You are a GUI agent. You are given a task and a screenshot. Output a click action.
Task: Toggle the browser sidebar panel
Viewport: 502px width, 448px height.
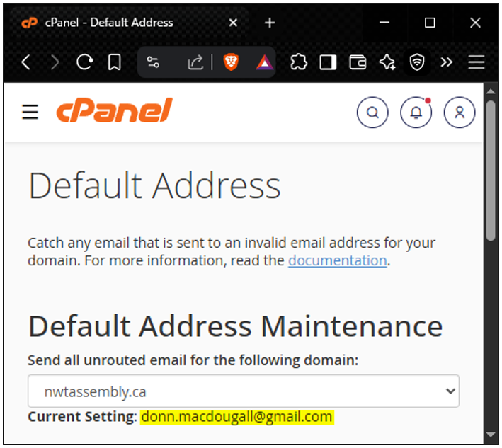click(328, 62)
